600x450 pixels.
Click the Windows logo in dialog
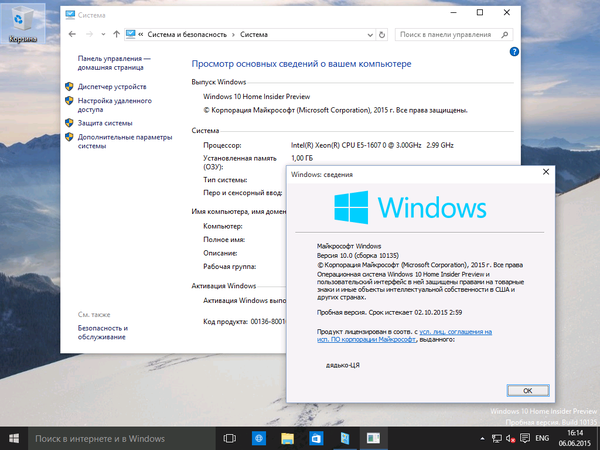pyautogui.click(x=351, y=207)
